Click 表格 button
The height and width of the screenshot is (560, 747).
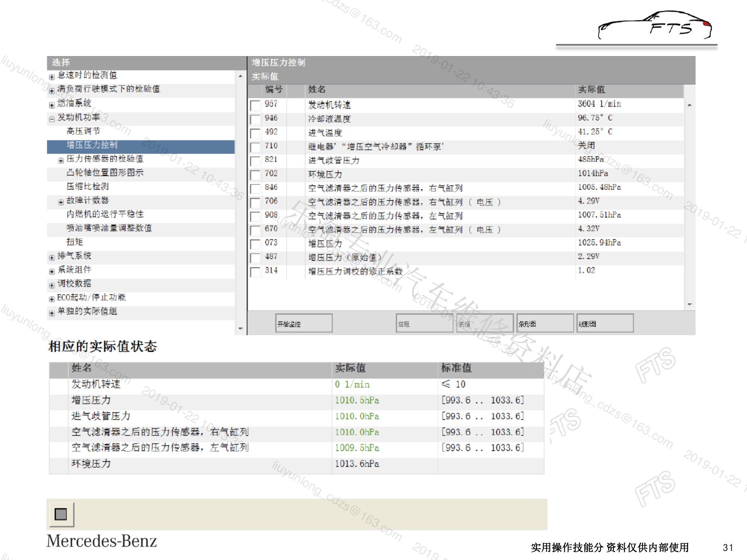pos(485,323)
